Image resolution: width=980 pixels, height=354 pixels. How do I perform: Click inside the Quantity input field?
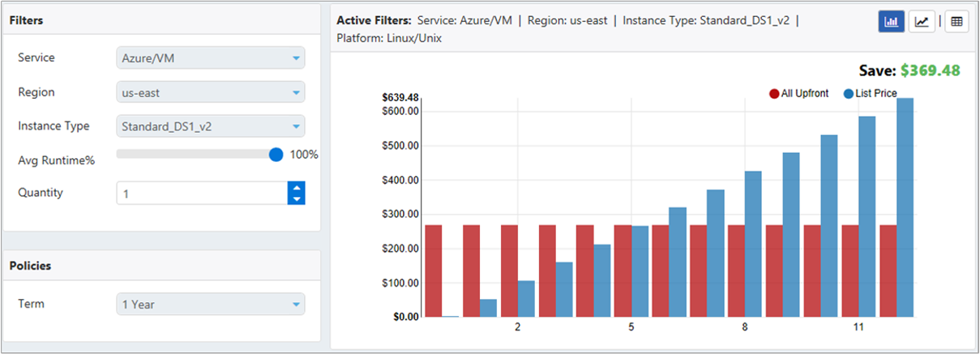click(x=202, y=193)
